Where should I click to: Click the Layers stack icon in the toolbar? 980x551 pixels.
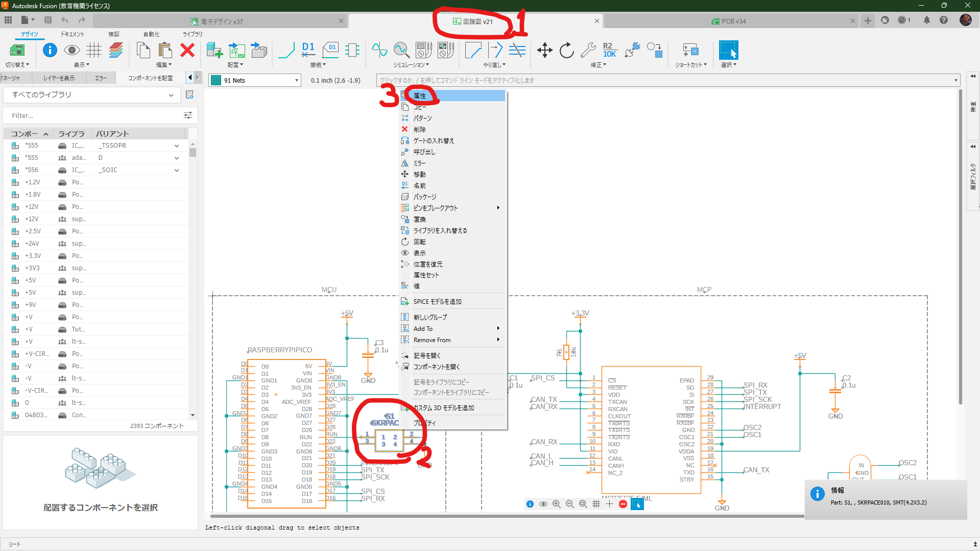116,50
